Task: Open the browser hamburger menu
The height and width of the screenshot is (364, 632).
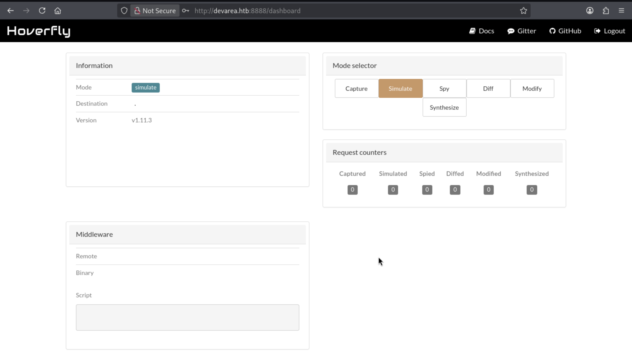Action: click(x=621, y=11)
